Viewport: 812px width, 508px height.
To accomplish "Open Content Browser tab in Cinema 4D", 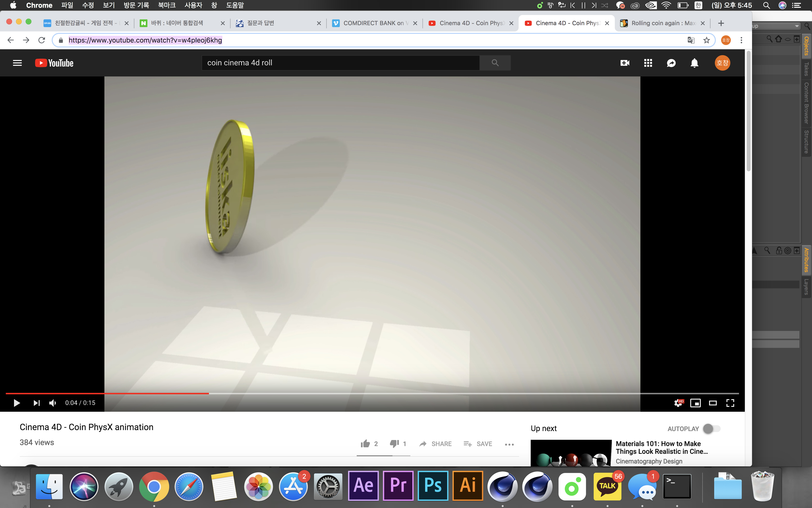I will (806, 103).
